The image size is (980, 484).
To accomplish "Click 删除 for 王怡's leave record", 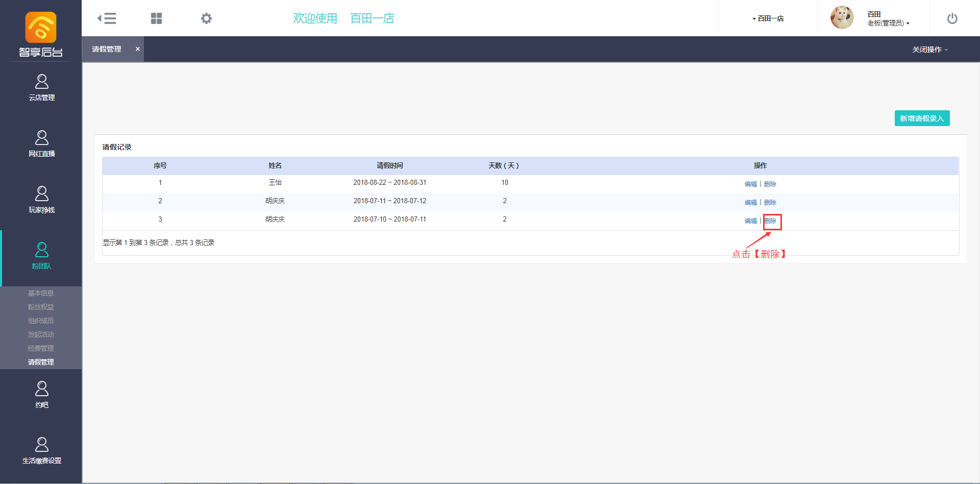I will (x=770, y=184).
